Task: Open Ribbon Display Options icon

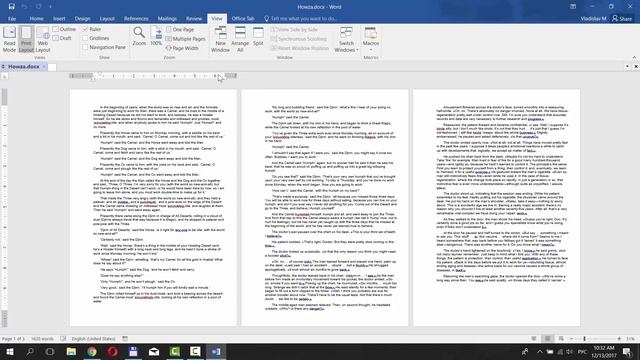Action: click(x=573, y=7)
